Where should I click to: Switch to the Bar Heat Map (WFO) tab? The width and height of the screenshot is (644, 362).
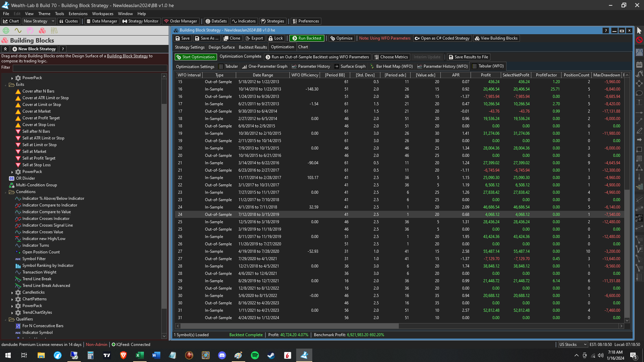coord(391,66)
